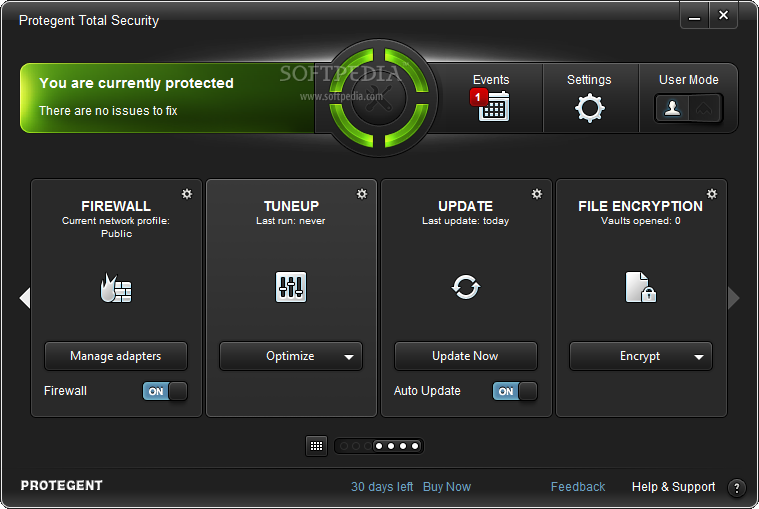
Task: Click the TUNEUP module title
Action: [291, 206]
